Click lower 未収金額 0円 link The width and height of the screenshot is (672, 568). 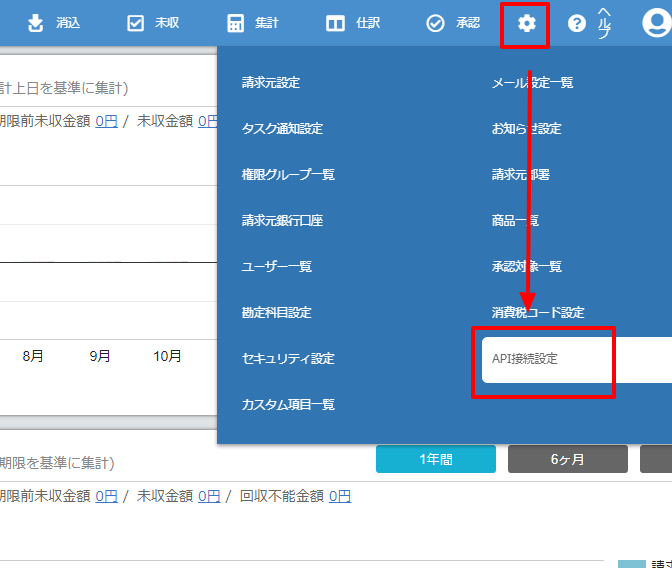point(209,496)
